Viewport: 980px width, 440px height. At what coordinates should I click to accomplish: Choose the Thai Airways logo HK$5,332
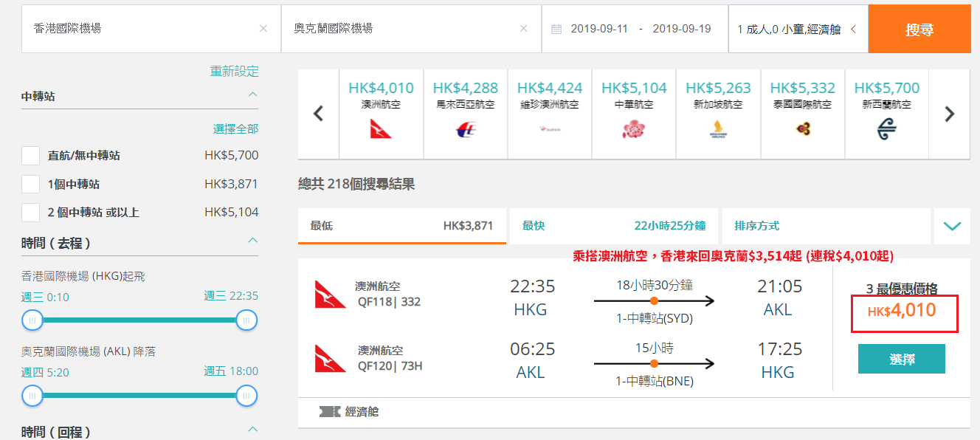(x=803, y=130)
